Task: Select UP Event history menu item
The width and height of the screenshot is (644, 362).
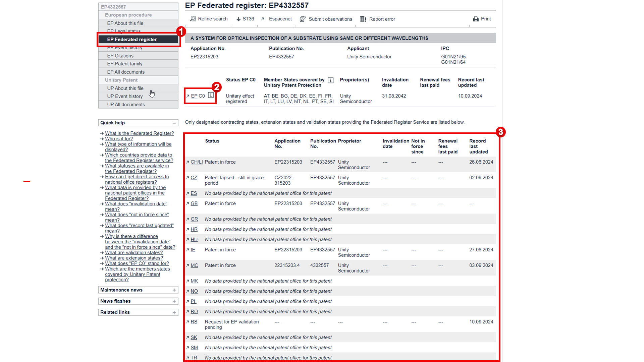Action: click(x=125, y=96)
